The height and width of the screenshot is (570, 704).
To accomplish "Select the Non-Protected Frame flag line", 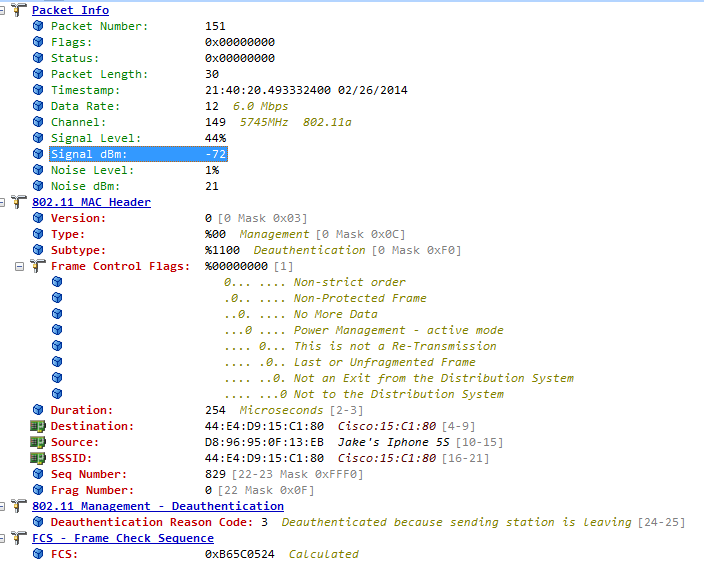I will tap(325, 298).
